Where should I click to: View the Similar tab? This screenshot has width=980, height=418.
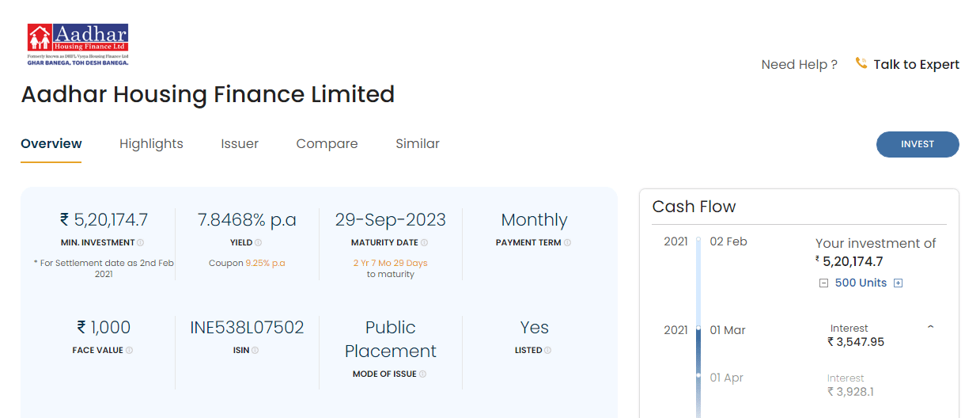(418, 143)
